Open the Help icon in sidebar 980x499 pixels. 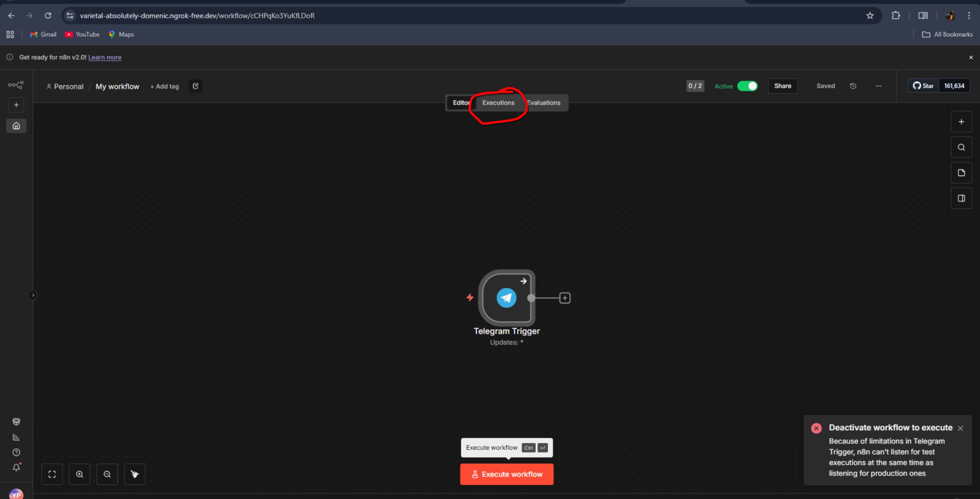pos(16,452)
